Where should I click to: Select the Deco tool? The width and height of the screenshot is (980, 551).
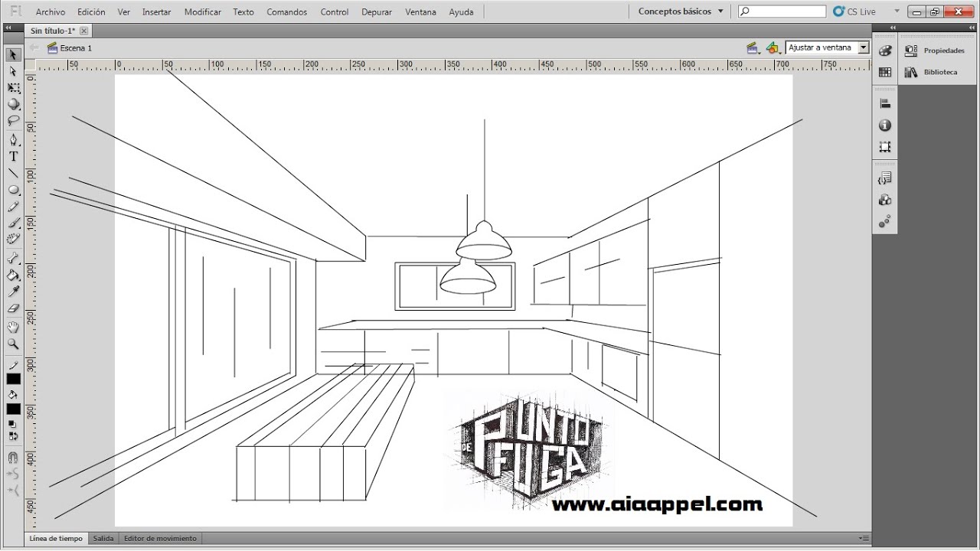[13, 239]
